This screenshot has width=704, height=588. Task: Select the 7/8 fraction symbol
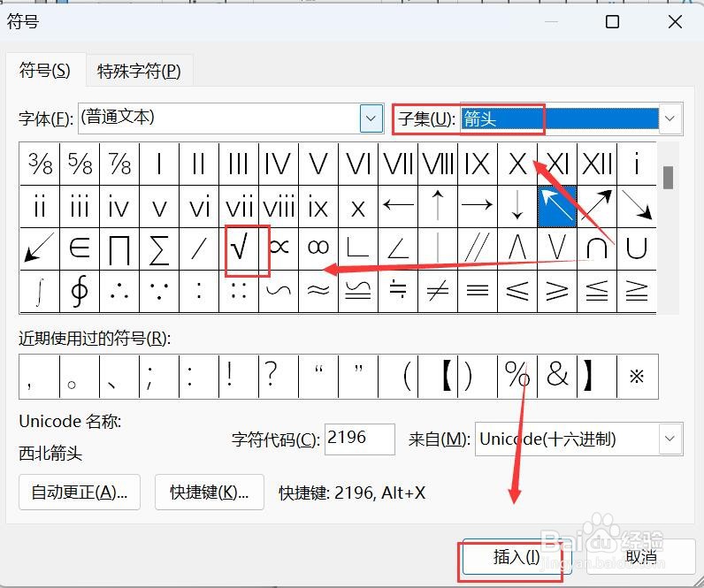tap(119, 164)
